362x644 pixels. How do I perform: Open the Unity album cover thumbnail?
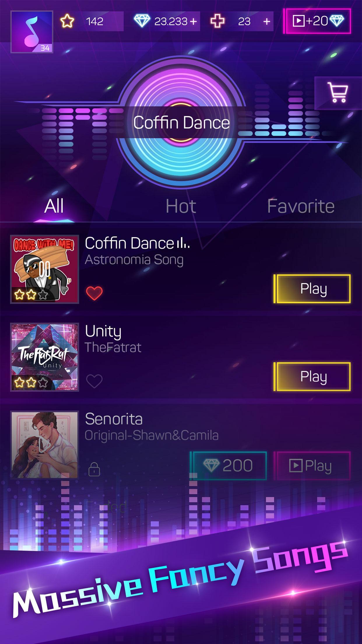(45, 357)
